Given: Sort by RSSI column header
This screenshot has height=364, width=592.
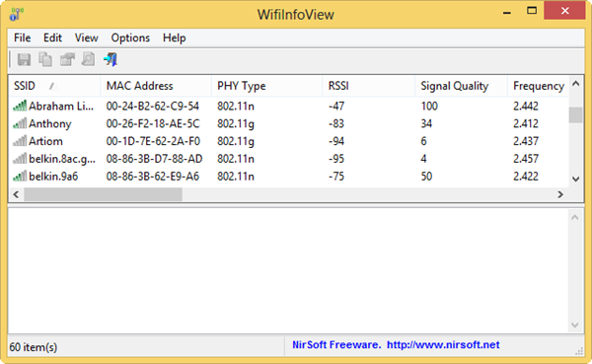Looking at the screenshot, I should (368, 86).
